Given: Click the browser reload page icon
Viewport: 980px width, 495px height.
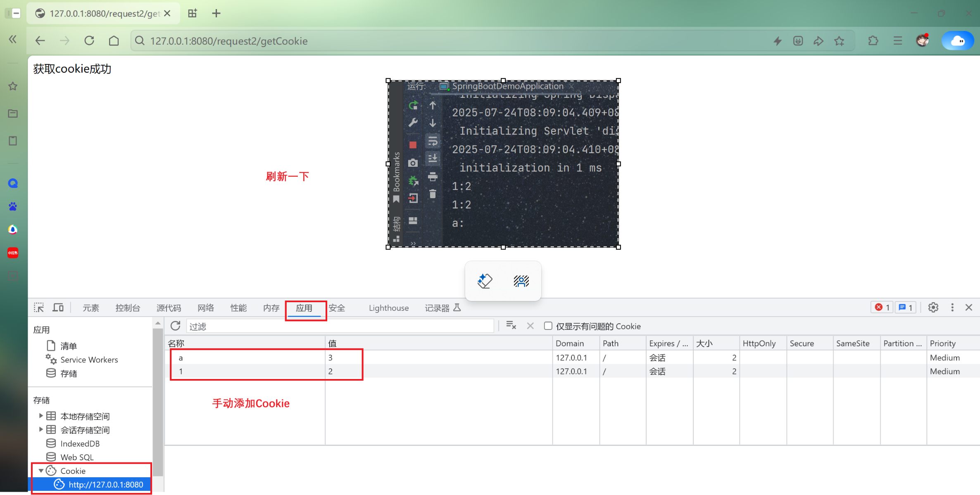Looking at the screenshot, I should [x=89, y=41].
